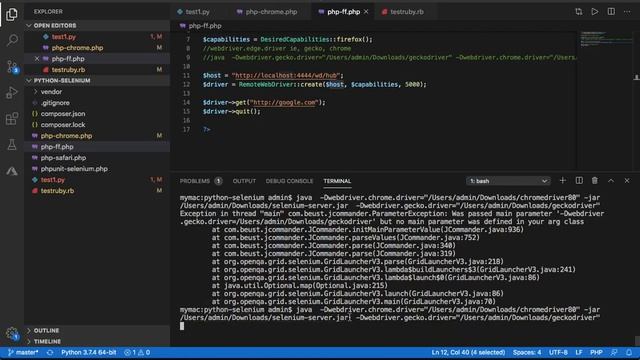
Task: Open editor More Actions ellipsis
Action: [x=627, y=12]
